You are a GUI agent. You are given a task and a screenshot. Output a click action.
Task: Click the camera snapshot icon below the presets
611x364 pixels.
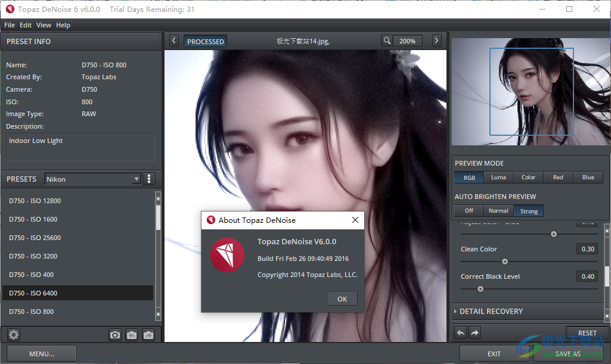(115, 335)
